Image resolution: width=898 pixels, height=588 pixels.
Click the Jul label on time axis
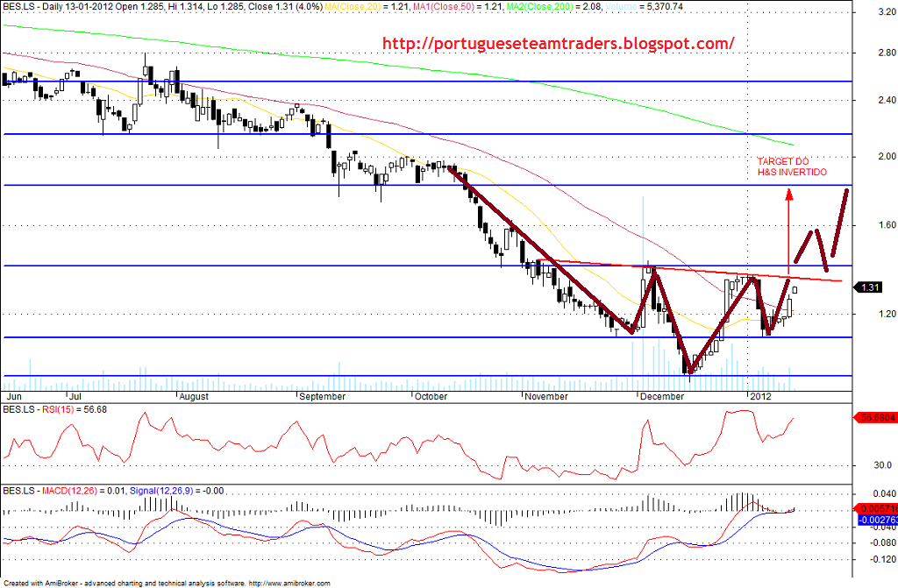point(75,396)
